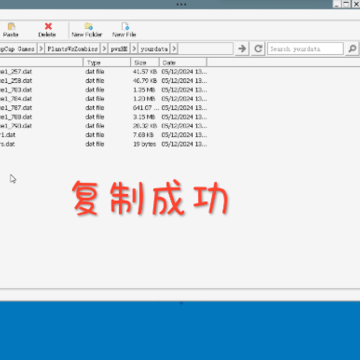Image resolution: width=360 pixels, height=360 pixels.
Task: Expand chevron after pvzHE breadcrumb
Action: click(134, 49)
